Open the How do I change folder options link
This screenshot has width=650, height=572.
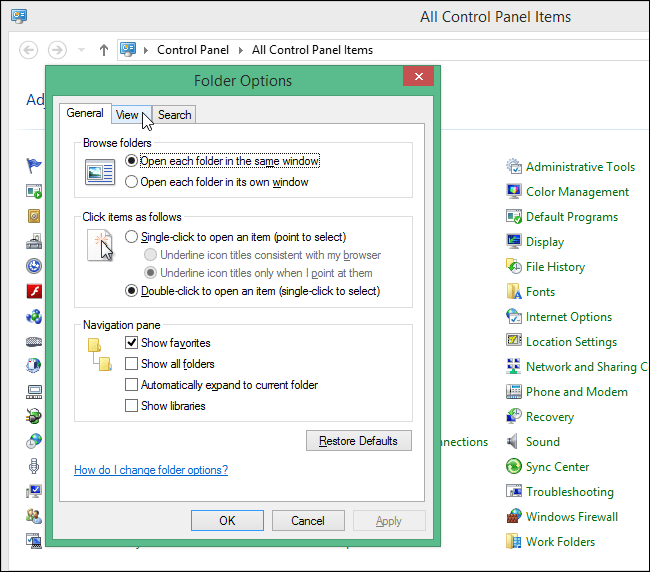151,470
